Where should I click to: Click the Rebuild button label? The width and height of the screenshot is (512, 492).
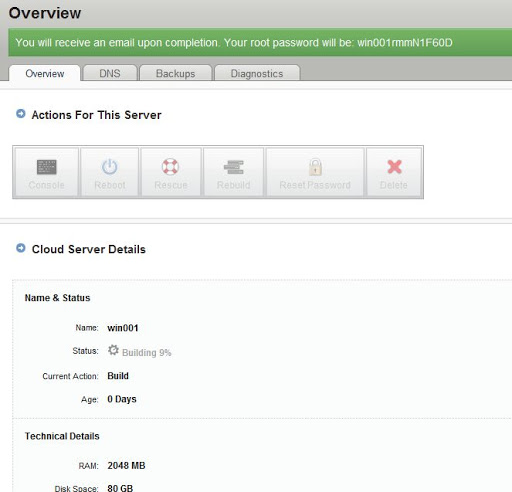click(x=234, y=185)
